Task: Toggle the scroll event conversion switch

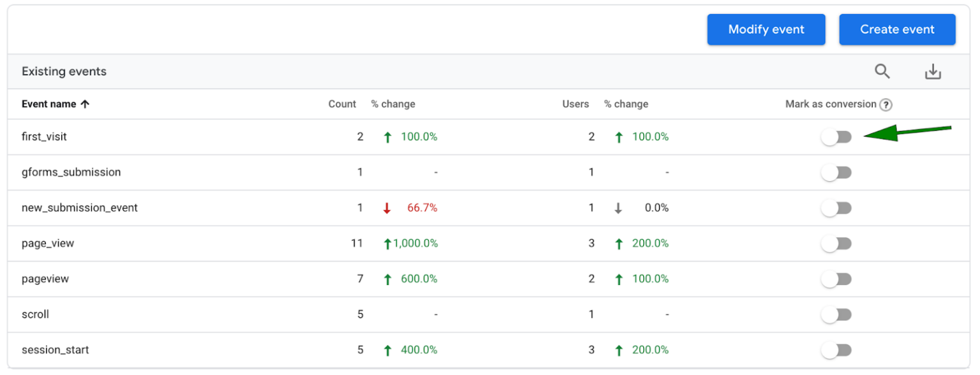Action: [836, 314]
